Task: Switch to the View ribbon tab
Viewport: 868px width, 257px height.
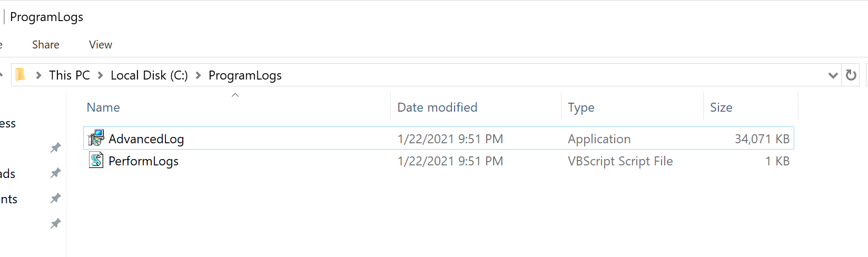Action: pyautogui.click(x=101, y=45)
